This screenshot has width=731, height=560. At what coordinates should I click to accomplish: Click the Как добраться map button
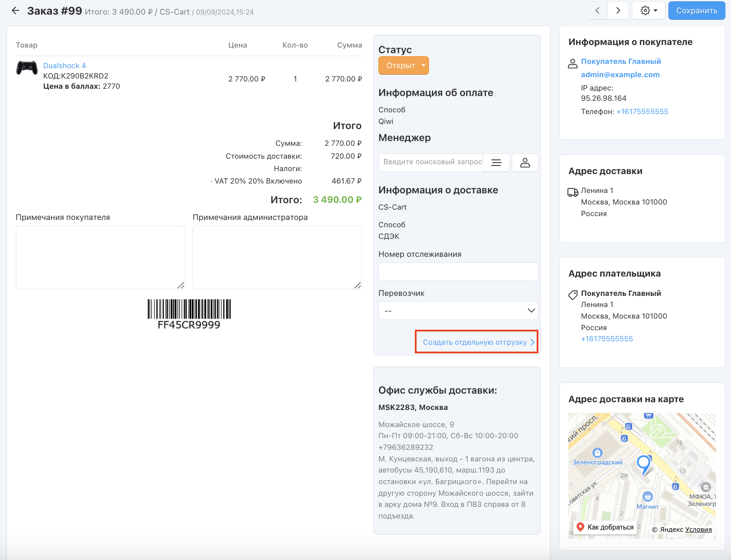(x=605, y=527)
